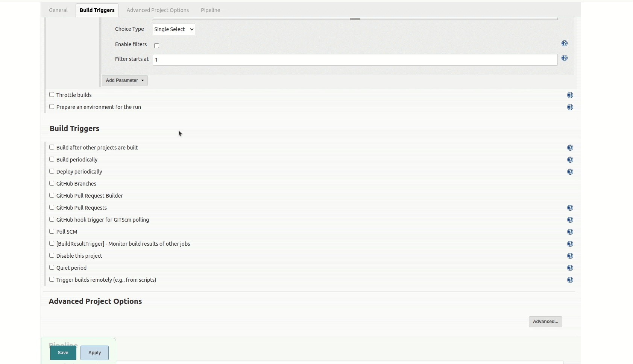Open help for Trigger builds remotely option
This screenshot has width=633, height=364.
[x=570, y=280]
